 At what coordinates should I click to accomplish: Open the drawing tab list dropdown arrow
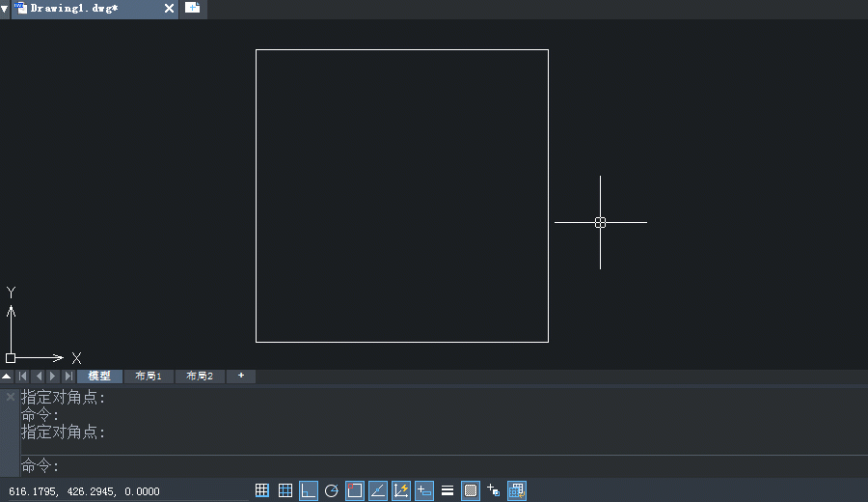tap(5, 8)
